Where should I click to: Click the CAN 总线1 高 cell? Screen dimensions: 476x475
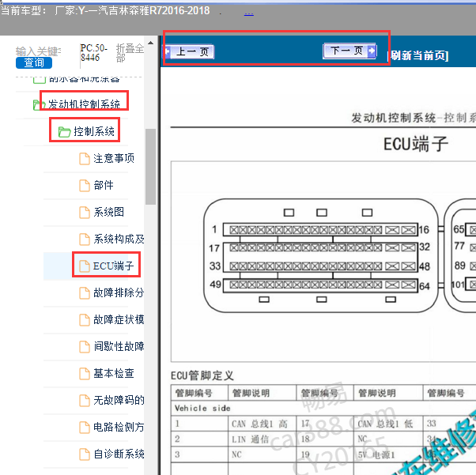click(260, 424)
